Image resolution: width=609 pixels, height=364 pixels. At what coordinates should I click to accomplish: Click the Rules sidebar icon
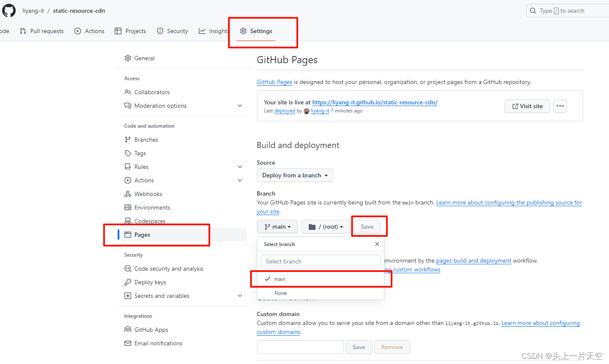click(128, 167)
